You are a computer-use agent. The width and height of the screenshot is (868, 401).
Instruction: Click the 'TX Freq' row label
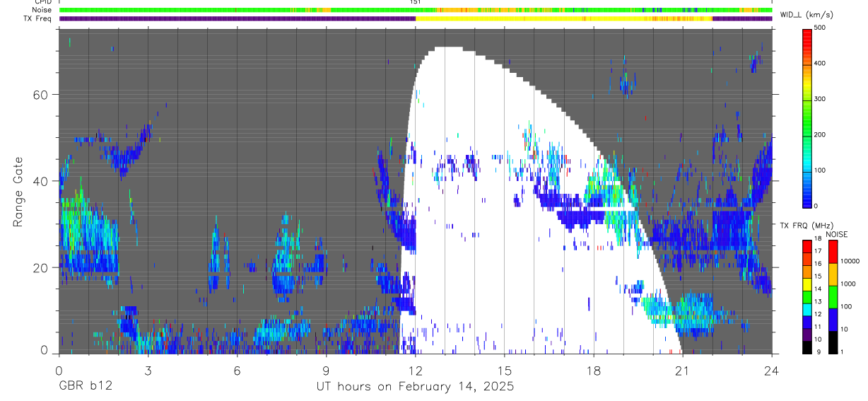point(37,18)
